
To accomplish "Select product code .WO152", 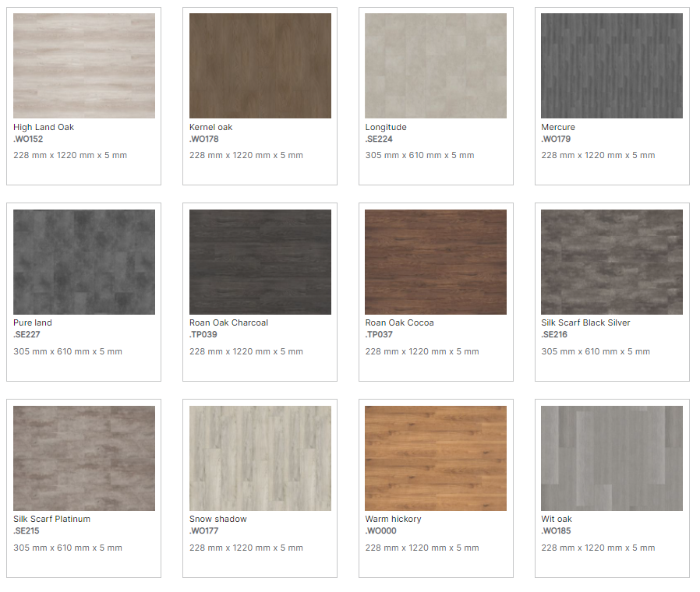I will point(28,139).
